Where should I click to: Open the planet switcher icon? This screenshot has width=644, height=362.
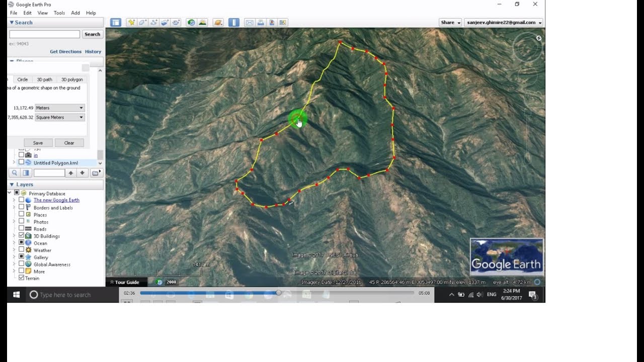click(218, 23)
